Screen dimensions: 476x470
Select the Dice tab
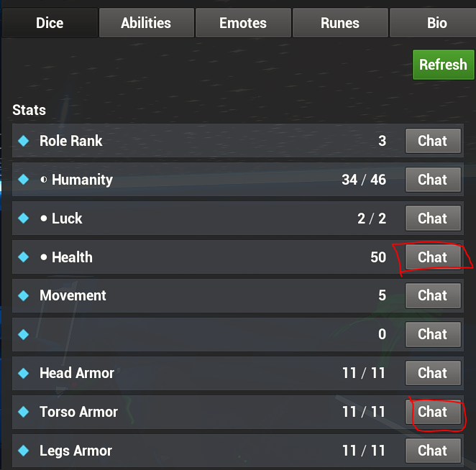coord(50,23)
